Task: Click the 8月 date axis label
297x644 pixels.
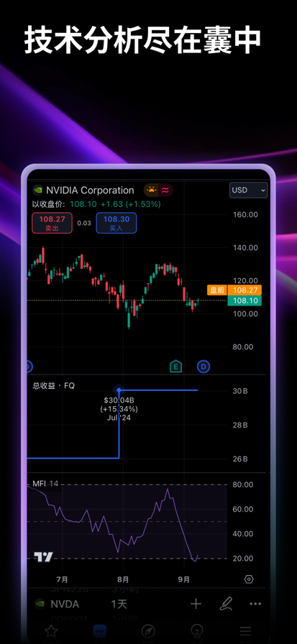Action: click(123, 579)
